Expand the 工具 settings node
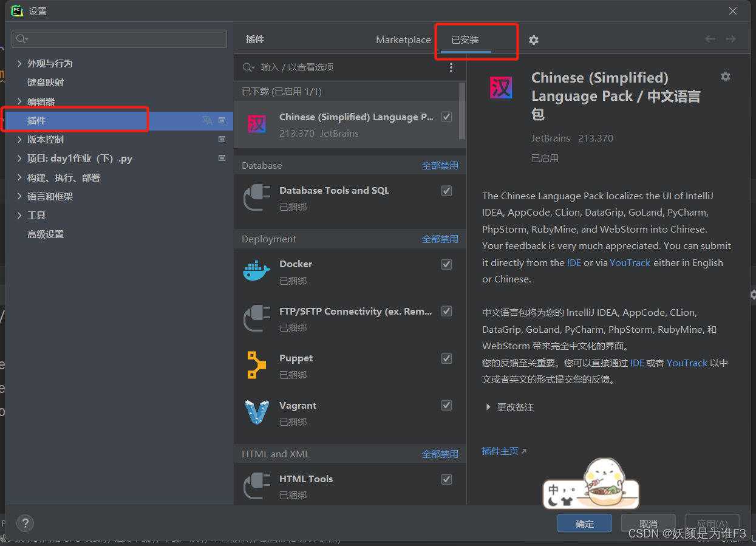 point(19,215)
